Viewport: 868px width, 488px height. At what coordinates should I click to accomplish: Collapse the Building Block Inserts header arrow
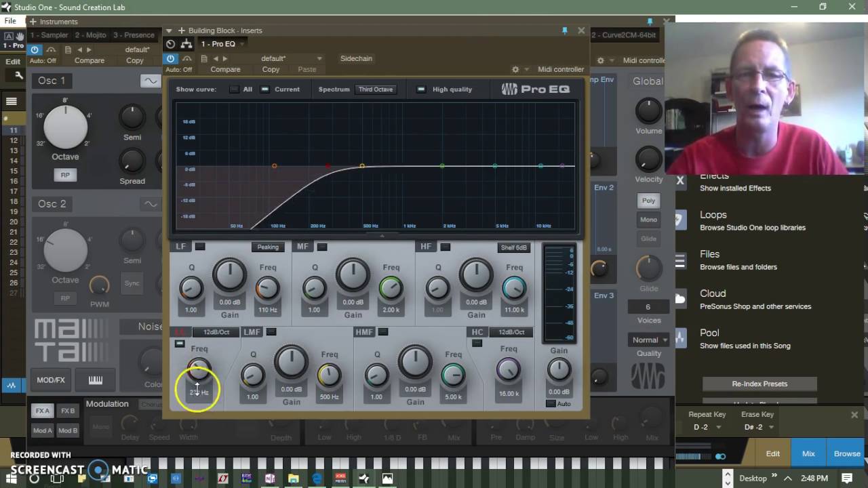(x=170, y=30)
